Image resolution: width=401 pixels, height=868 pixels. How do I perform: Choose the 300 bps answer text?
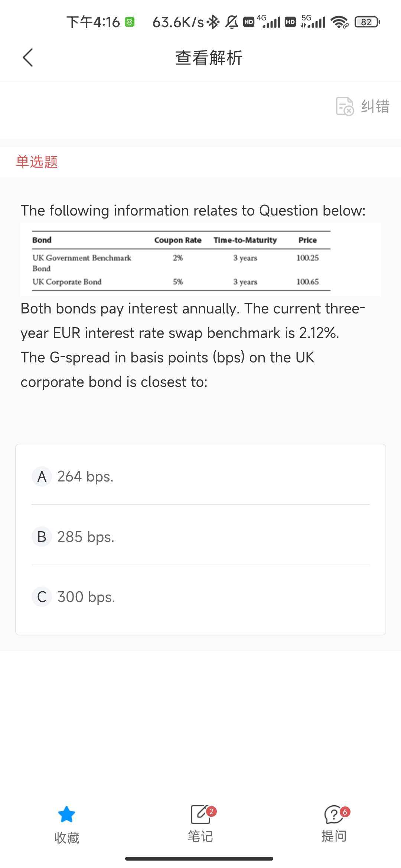(x=86, y=597)
